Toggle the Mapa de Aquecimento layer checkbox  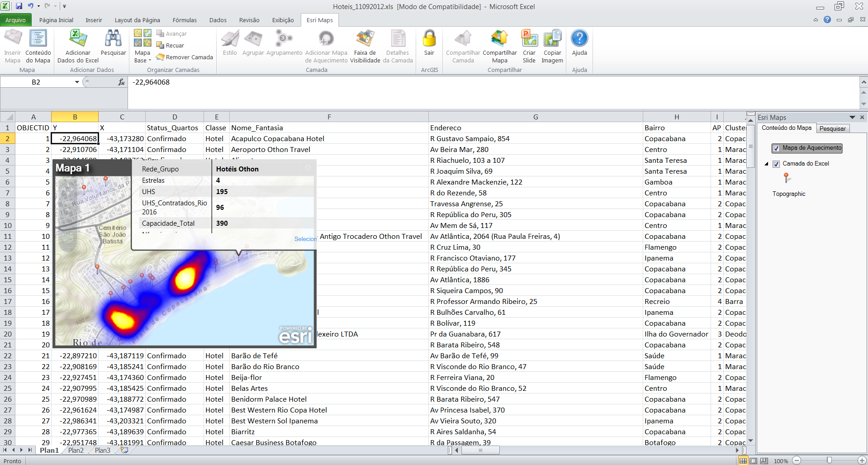point(776,148)
